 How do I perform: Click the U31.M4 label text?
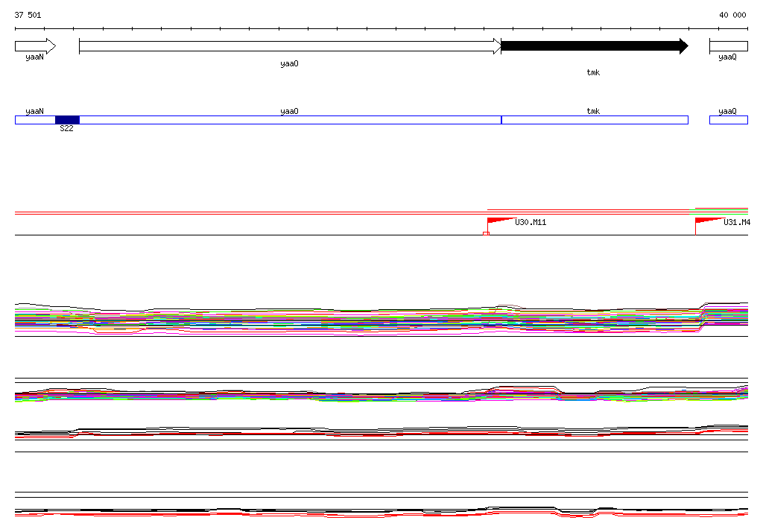[737, 223]
